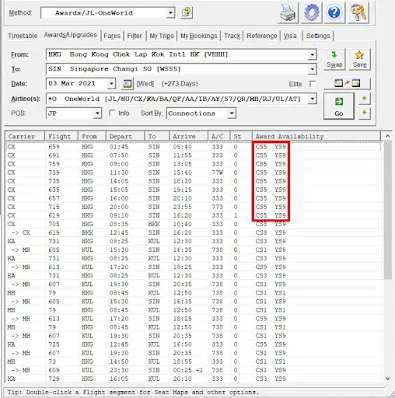This screenshot has width=395, height=398.
Task: Click the upper small green button beside Go
Action: tap(364, 99)
